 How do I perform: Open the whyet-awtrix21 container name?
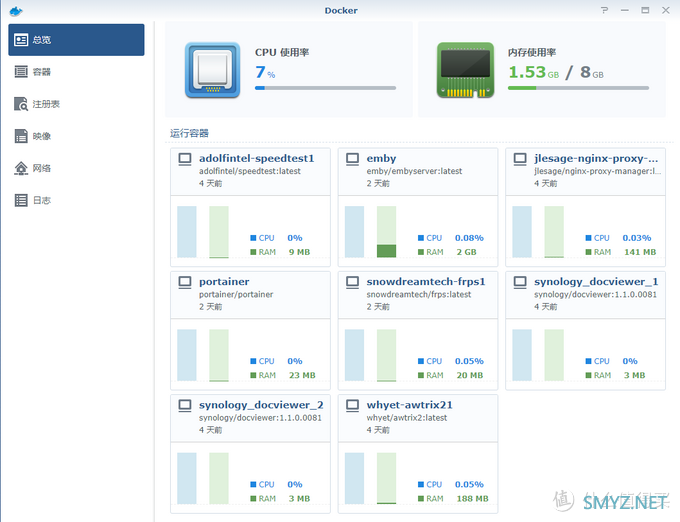pyautogui.click(x=409, y=405)
